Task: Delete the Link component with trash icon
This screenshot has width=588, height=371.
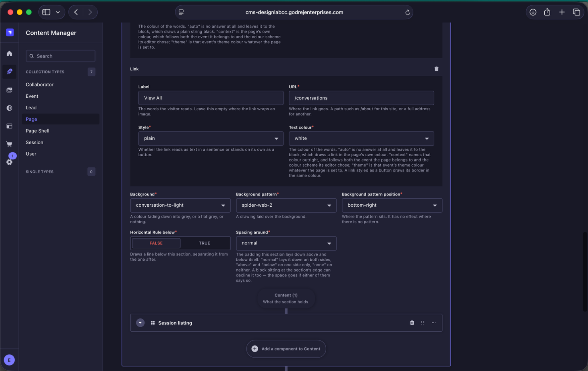Action: coord(436,69)
